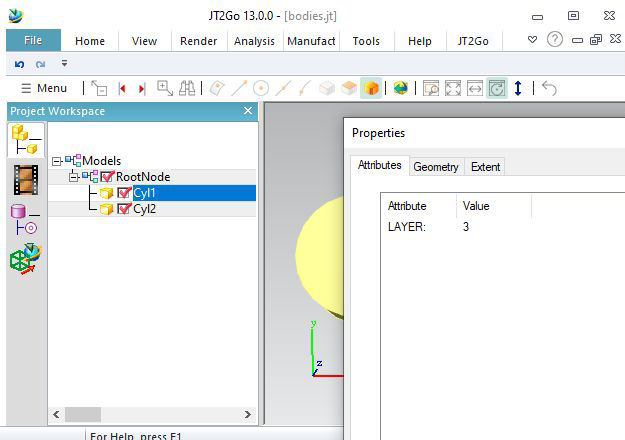Open the Assembly tree panel icon
The width and height of the screenshot is (625, 440).
coord(26,140)
